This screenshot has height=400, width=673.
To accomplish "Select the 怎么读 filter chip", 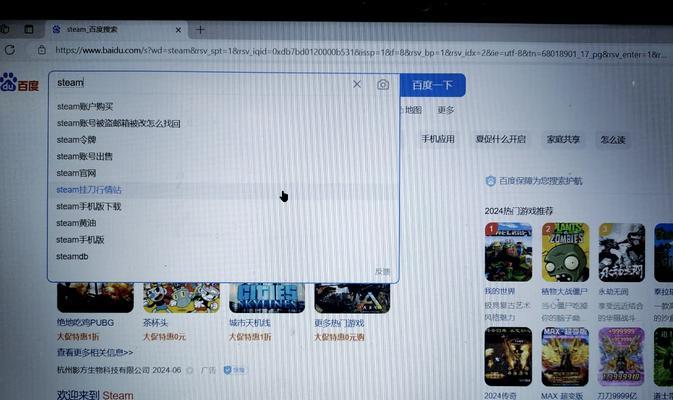I will click(x=612, y=140).
